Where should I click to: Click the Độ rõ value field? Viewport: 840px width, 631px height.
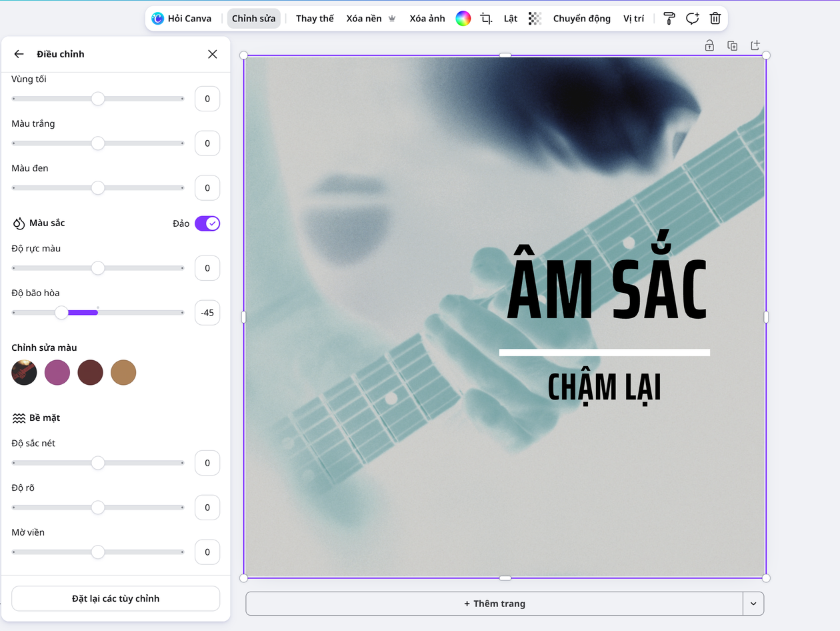pos(207,508)
